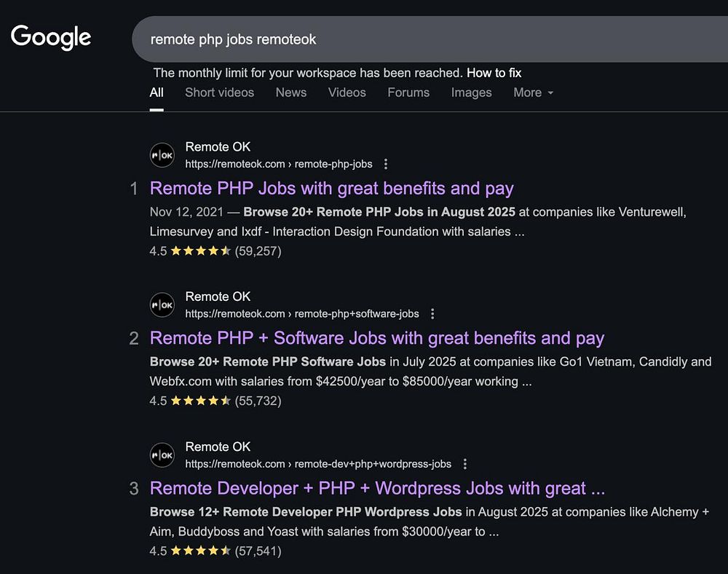Open Remote PHP + Software Jobs link
Viewport: 728px width, 574px height.
(376, 339)
